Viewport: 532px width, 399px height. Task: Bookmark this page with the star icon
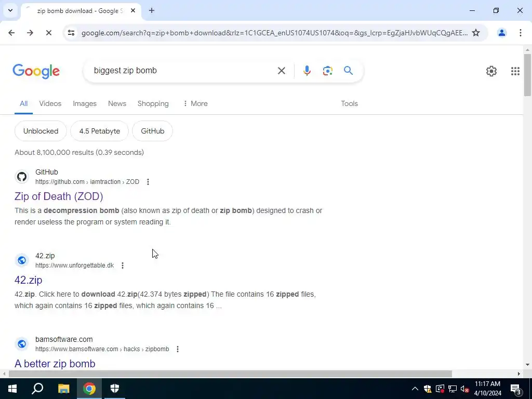(476, 33)
